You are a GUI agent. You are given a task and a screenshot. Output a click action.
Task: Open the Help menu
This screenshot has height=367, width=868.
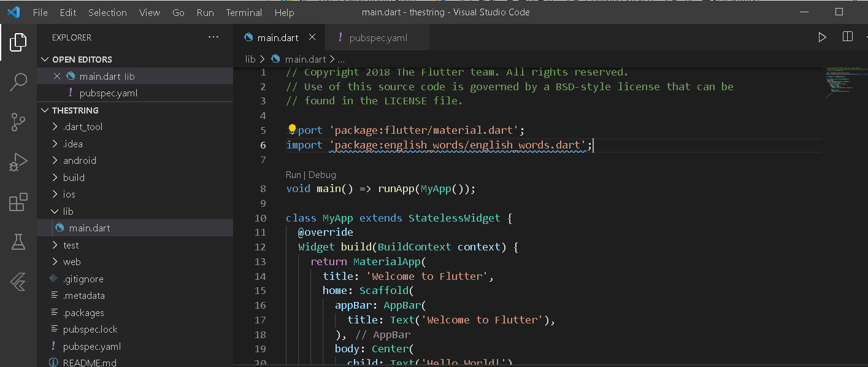click(284, 12)
